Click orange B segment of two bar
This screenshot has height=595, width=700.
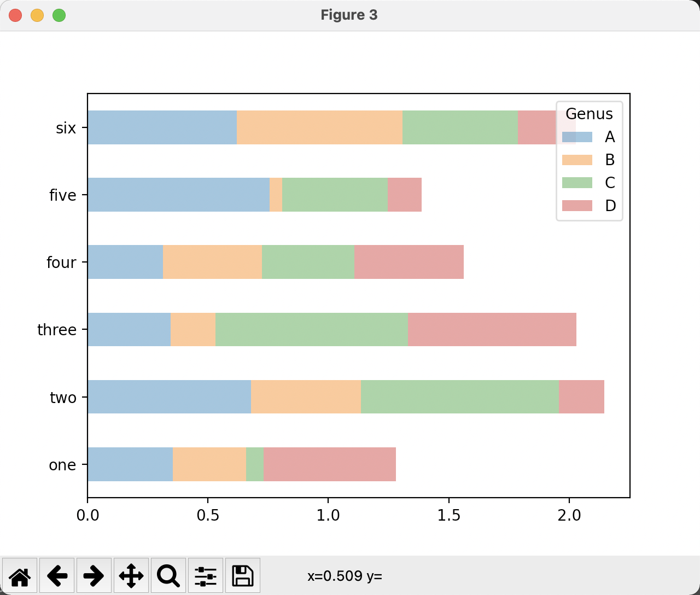coord(306,396)
